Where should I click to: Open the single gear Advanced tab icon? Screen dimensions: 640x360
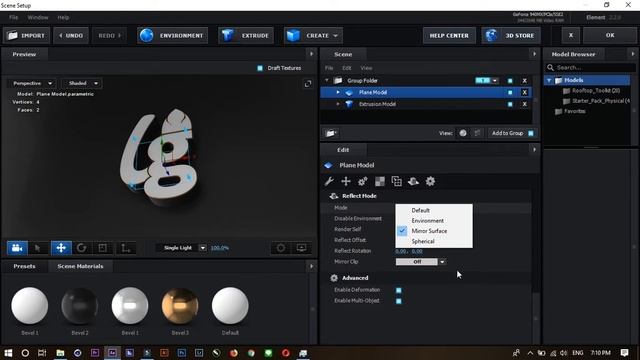pyautogui.click(x=430, y=181)
